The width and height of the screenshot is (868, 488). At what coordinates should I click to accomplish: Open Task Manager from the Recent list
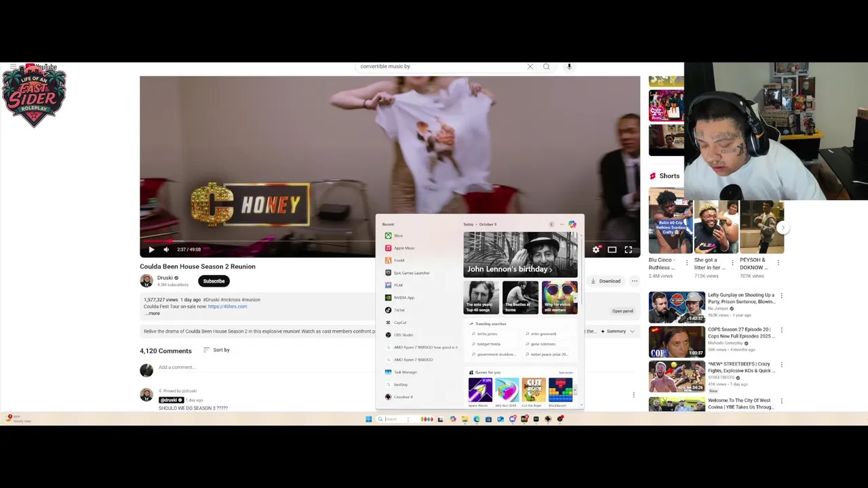pyautogui.click(x=420, y=372)
